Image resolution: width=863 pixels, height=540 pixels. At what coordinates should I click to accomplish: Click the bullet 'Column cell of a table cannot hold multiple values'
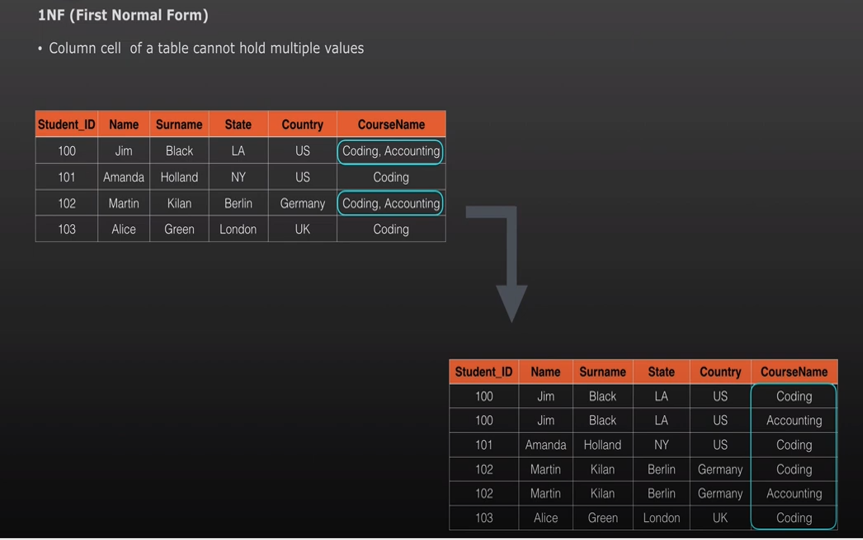pyautogui.click(x=206, y=48)
